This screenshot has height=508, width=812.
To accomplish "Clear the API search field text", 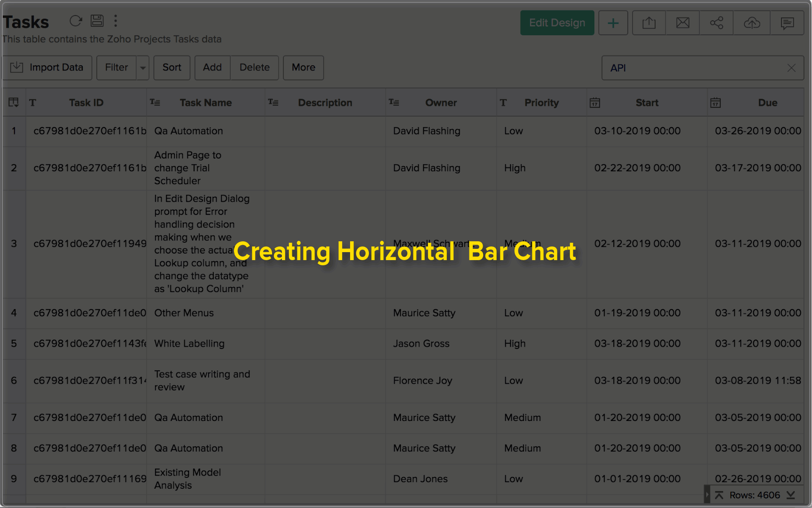I will click(x=791, y=68).
